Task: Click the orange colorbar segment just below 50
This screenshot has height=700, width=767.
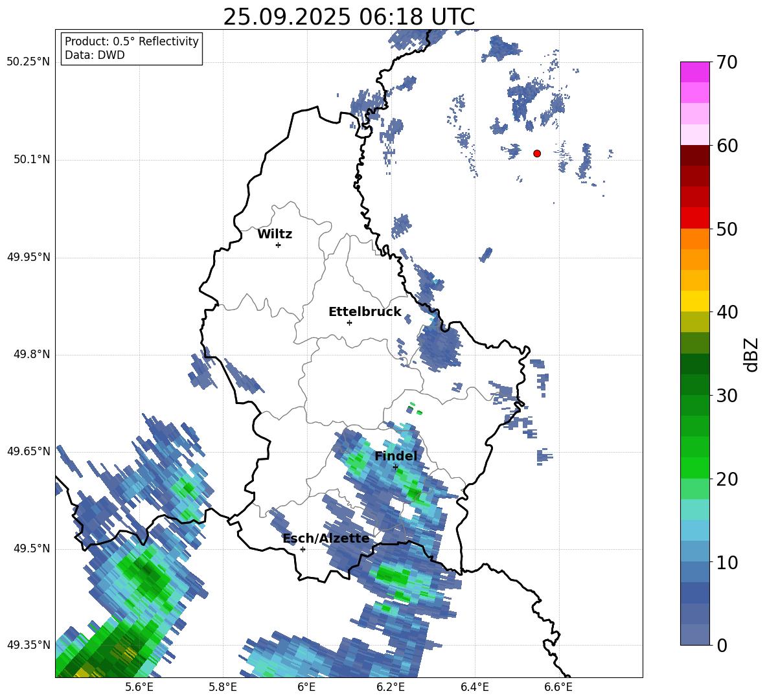Action: tap(694, 239)
